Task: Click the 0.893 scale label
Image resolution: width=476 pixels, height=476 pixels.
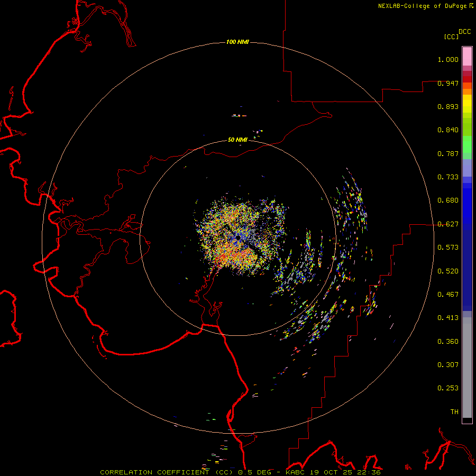Action: coord(448,106)
